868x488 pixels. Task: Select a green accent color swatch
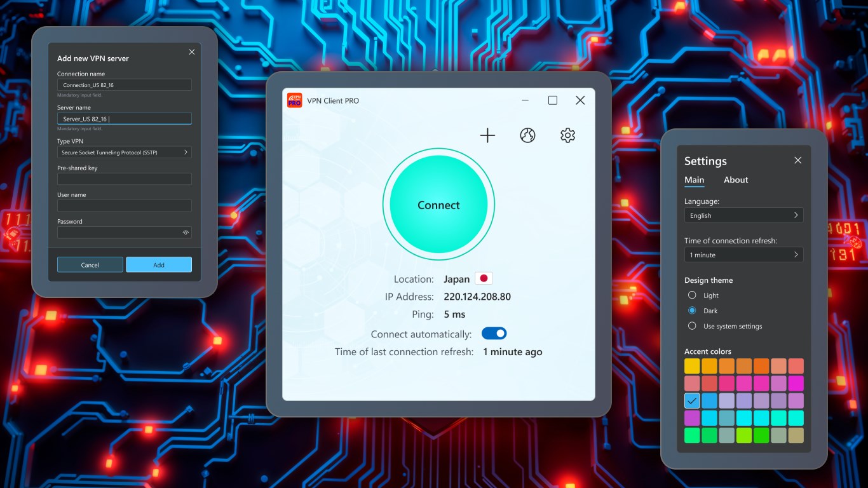tap(691, 435)
